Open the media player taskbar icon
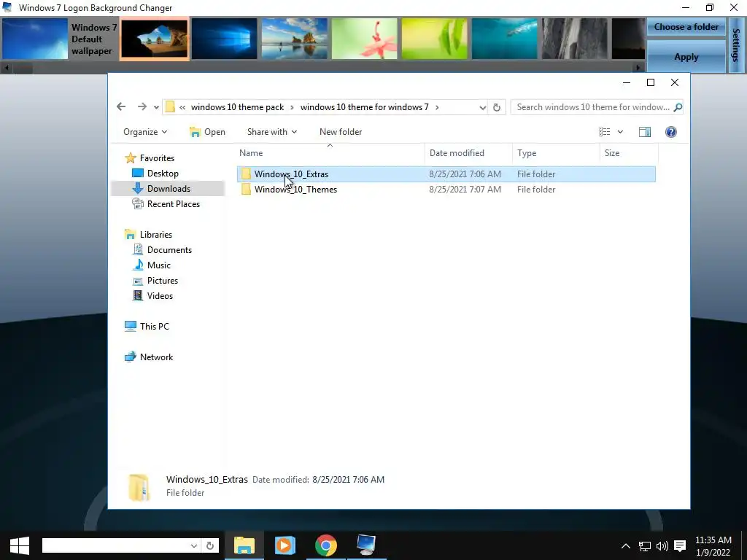 coord(285,545)
